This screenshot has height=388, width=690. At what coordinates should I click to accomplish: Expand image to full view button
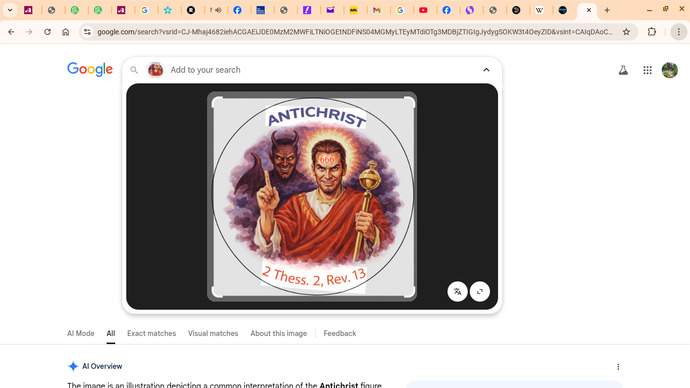coord(480,291)
